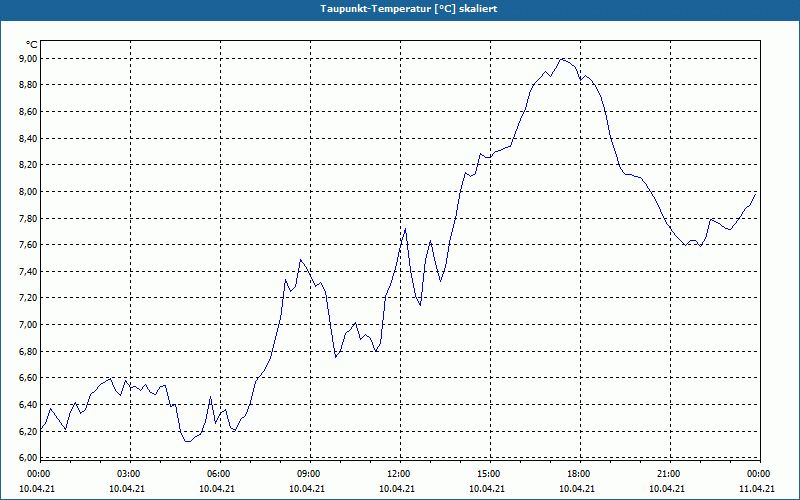Select the 8,80 y-axis value
This screenshot has height=500, width=800.
point(29,85)
